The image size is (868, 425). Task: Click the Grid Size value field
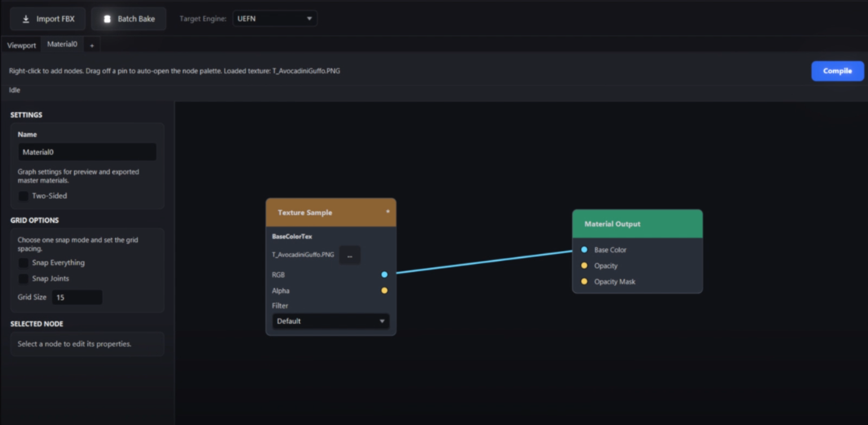[x=77, y=297]
